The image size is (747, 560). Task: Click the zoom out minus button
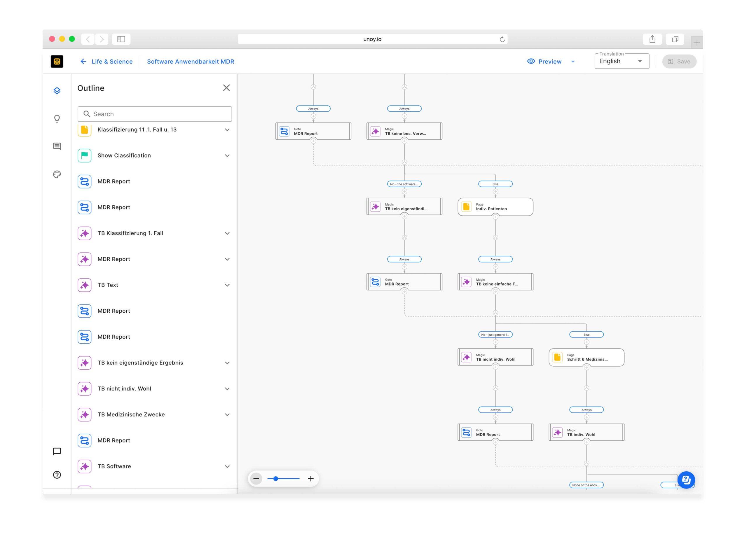(256, 479)
